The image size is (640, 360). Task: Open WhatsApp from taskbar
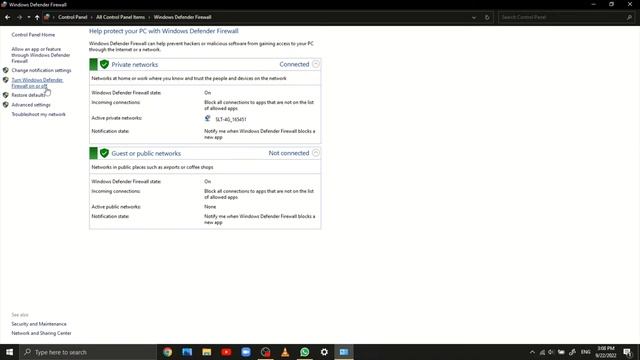point(304,352)
